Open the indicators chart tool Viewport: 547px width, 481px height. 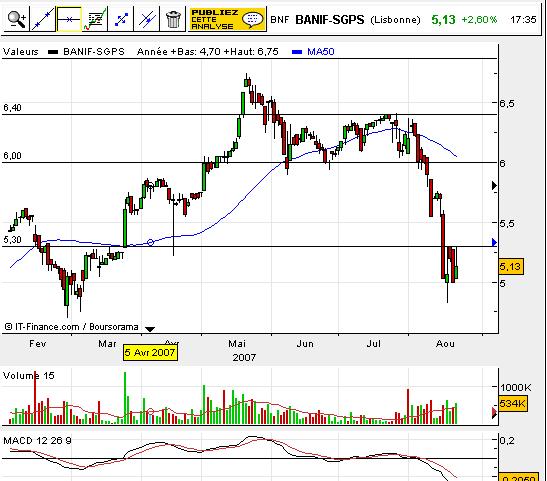point(95,19)
